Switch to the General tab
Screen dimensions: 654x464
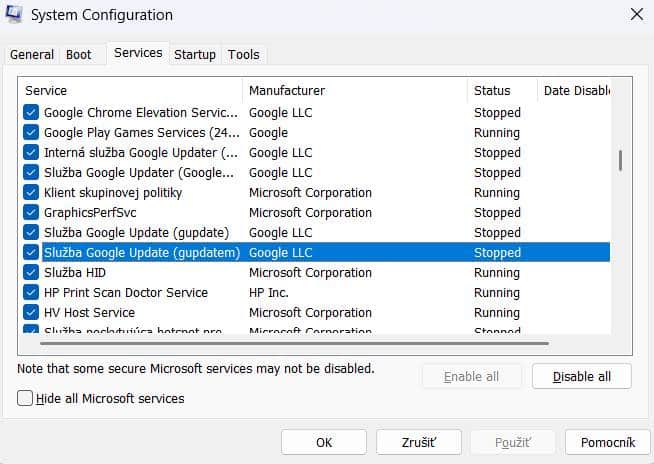click(32, 55)
